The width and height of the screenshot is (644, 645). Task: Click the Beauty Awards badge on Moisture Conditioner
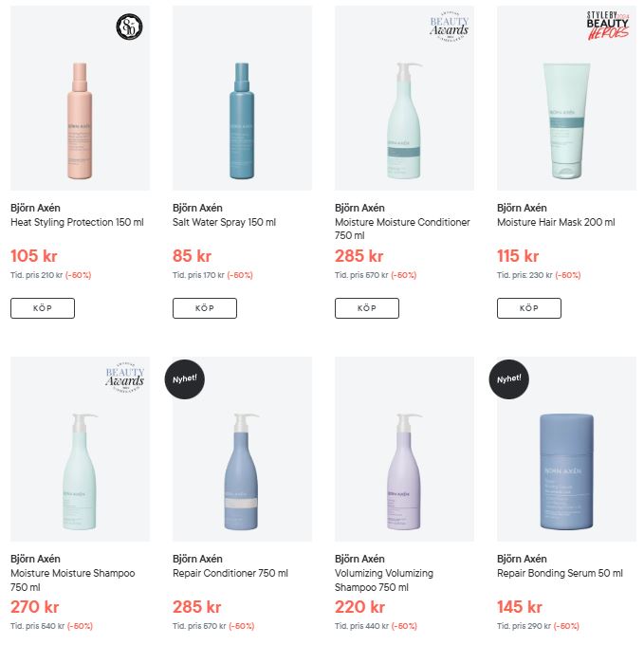tap(449, 27)
